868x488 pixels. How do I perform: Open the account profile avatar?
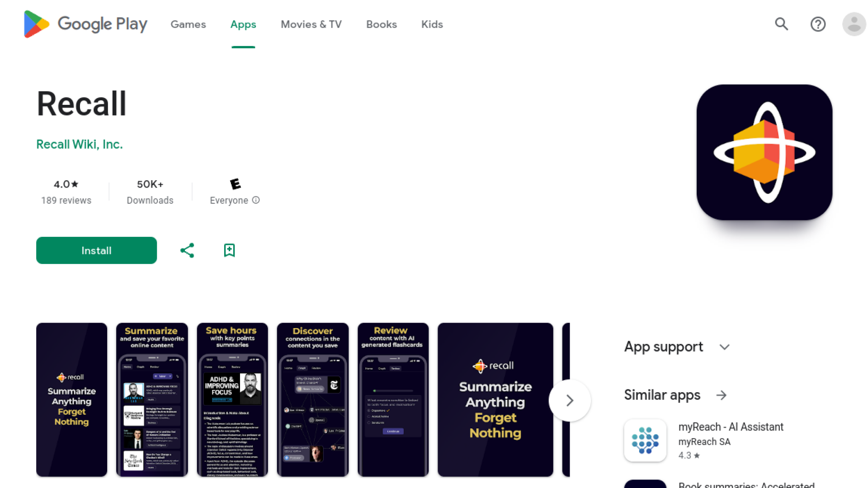tap(854, 24)
